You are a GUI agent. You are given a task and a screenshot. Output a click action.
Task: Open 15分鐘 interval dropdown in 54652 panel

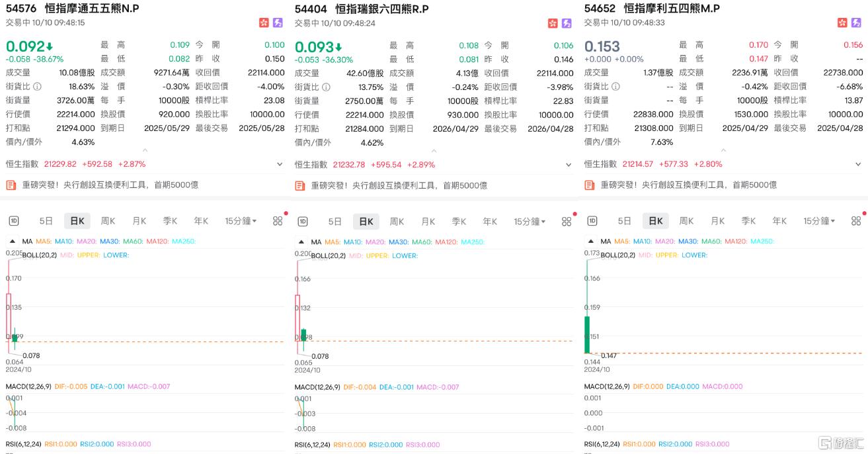tap(819, 220)
